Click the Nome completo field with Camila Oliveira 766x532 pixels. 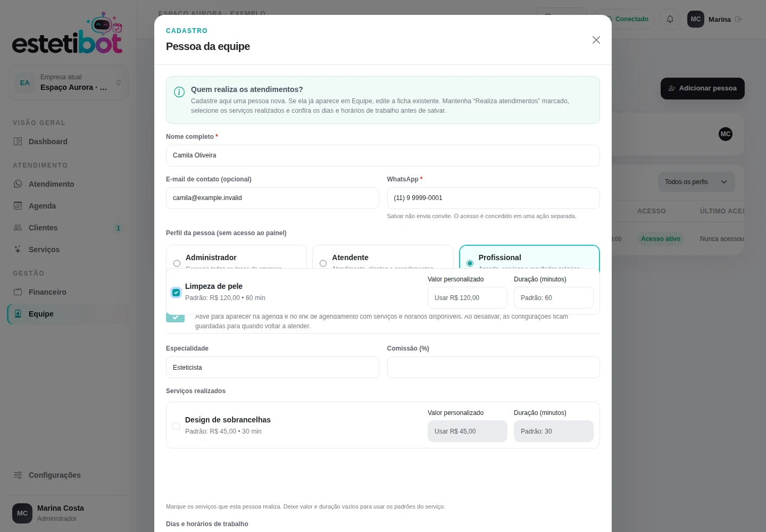[x=383, y=155]
